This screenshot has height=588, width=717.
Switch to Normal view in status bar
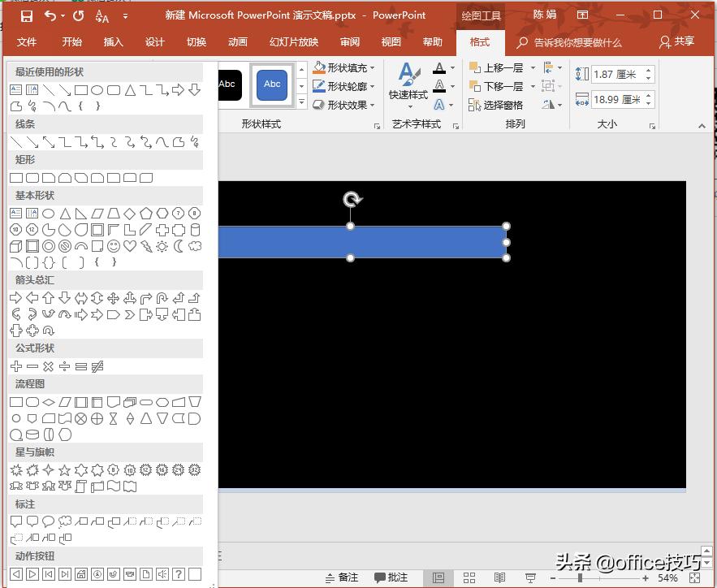[x=438, y=577]
